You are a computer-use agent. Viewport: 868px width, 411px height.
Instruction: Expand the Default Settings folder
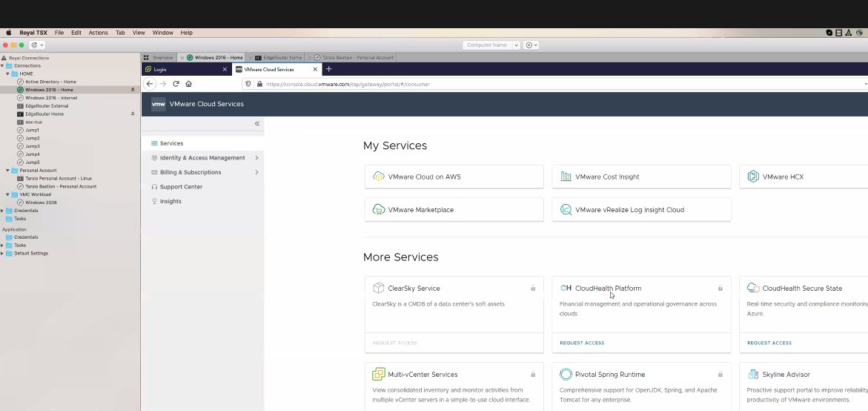point(3,253)
